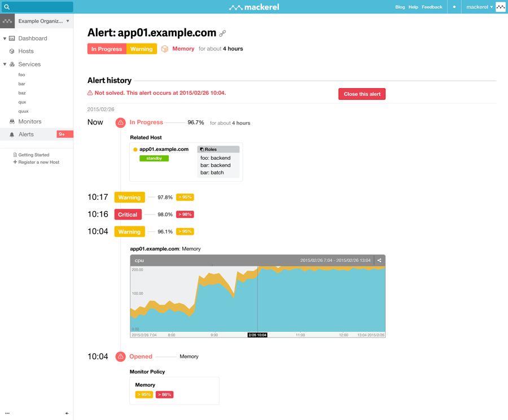This screenshot has height=420, width=508.
Task: Click the alert permalink chain icon
Action: [222, 34]
